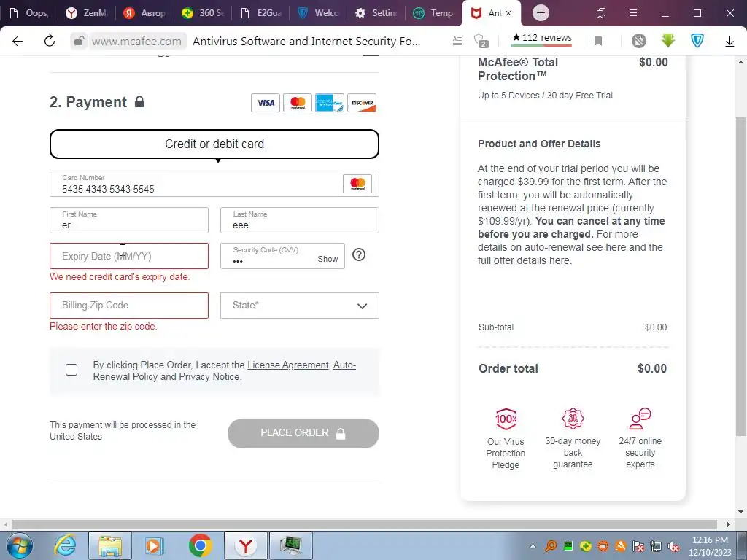This screenshot has width=747, height=560.
Task: Open the ad blocker extension icon
Action: point(639,42)
